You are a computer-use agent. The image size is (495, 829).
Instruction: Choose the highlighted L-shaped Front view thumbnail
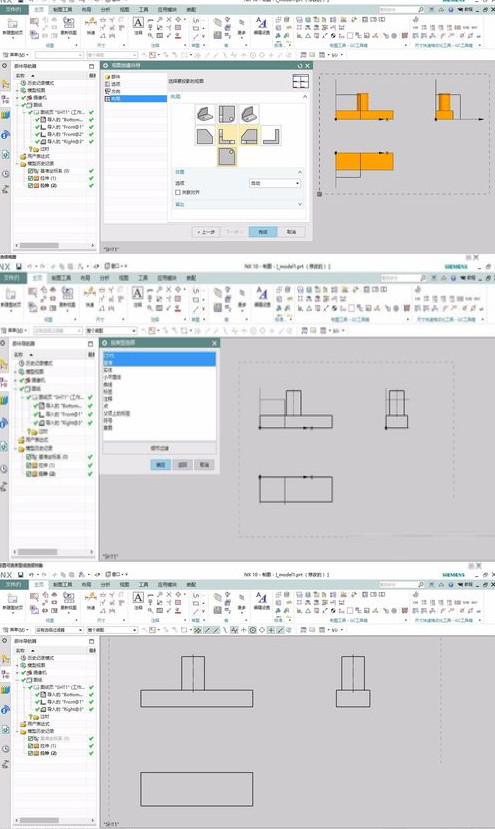coord(227,135)
